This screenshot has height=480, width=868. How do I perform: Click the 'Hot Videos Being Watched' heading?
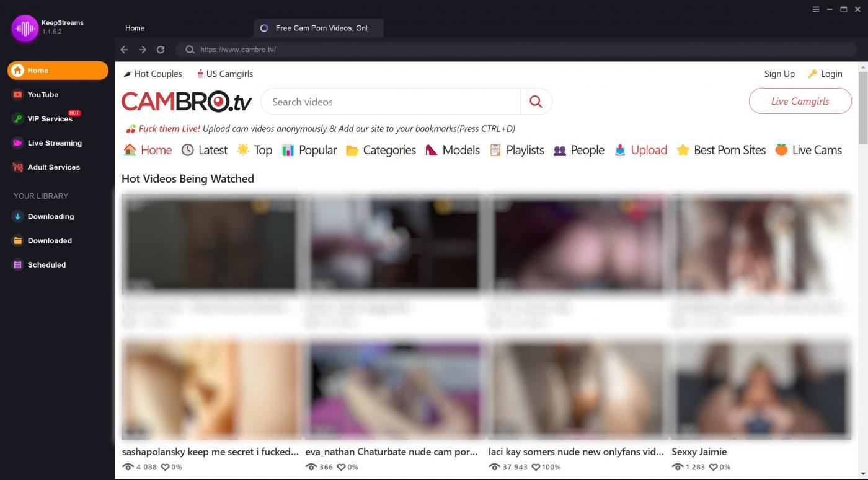click(188, 178)
